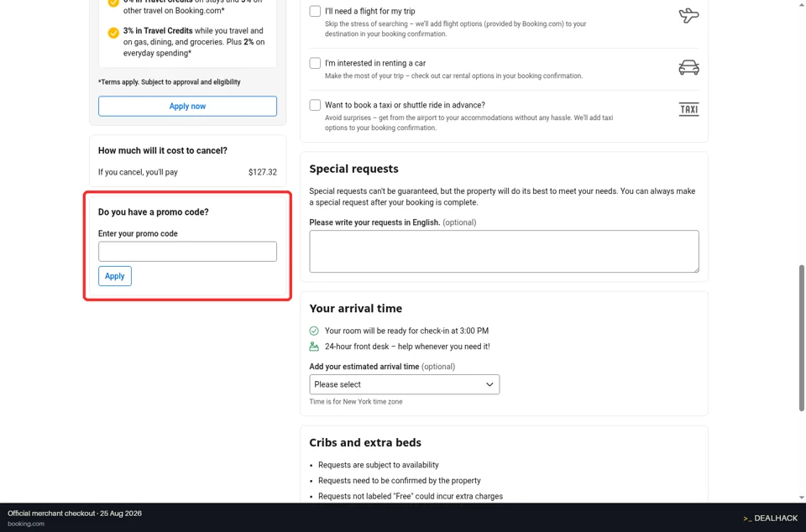Click the TAXI icon
This screenshot has width=806, height=532.
(688, 109)
